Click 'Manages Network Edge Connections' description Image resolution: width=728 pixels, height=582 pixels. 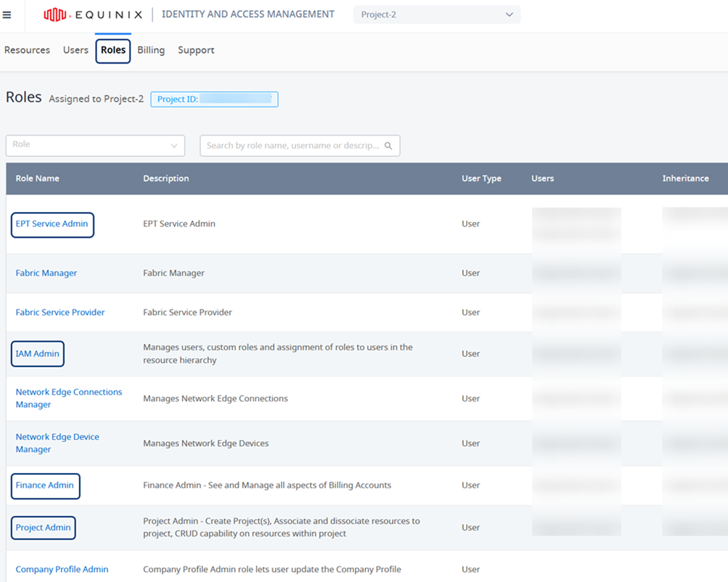(216, 398)
